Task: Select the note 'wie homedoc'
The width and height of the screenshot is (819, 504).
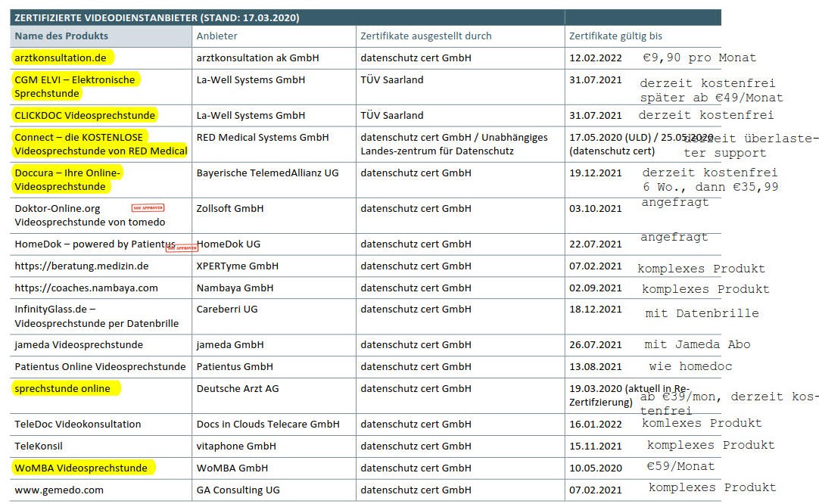Action: 690,366
